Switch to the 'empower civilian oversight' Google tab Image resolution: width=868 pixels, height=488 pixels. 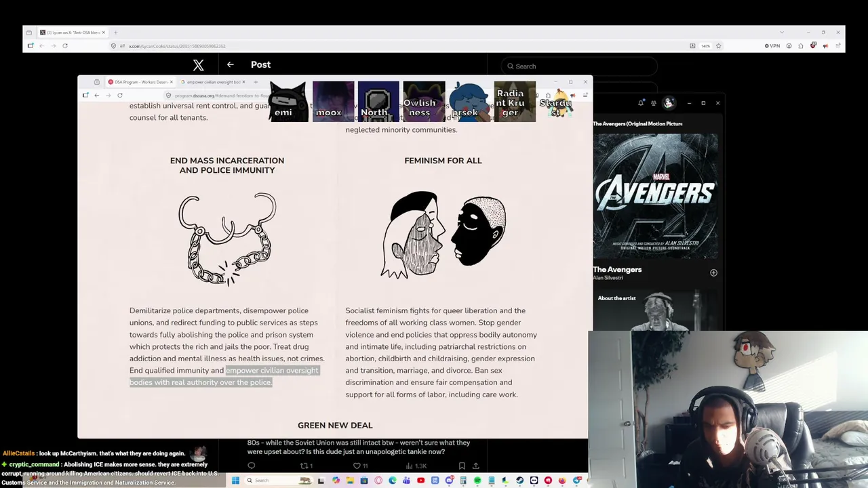212,82
